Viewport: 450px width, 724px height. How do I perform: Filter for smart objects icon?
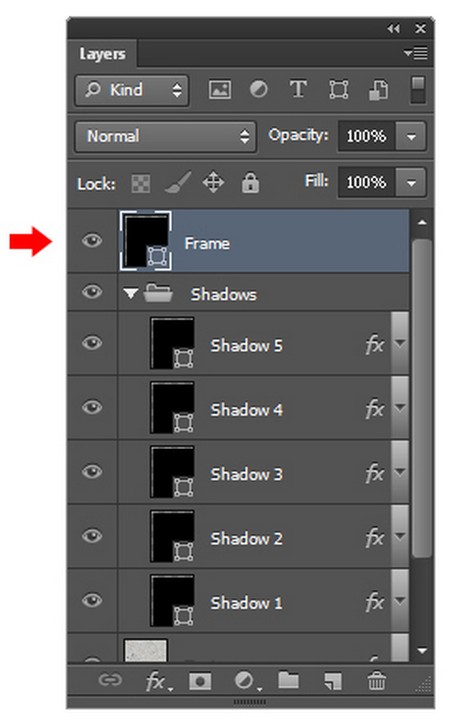pos(378,90)
